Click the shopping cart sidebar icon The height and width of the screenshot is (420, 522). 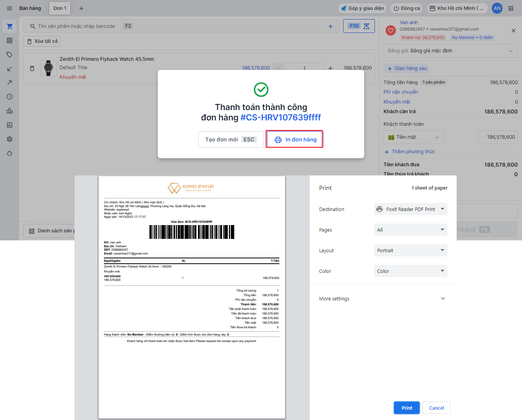(x=10, y=26)
